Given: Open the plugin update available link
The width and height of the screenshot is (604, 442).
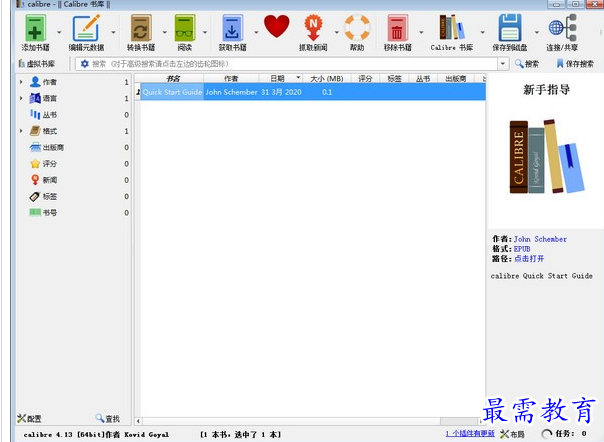Looking at the screenshot, I should (470, 434).
